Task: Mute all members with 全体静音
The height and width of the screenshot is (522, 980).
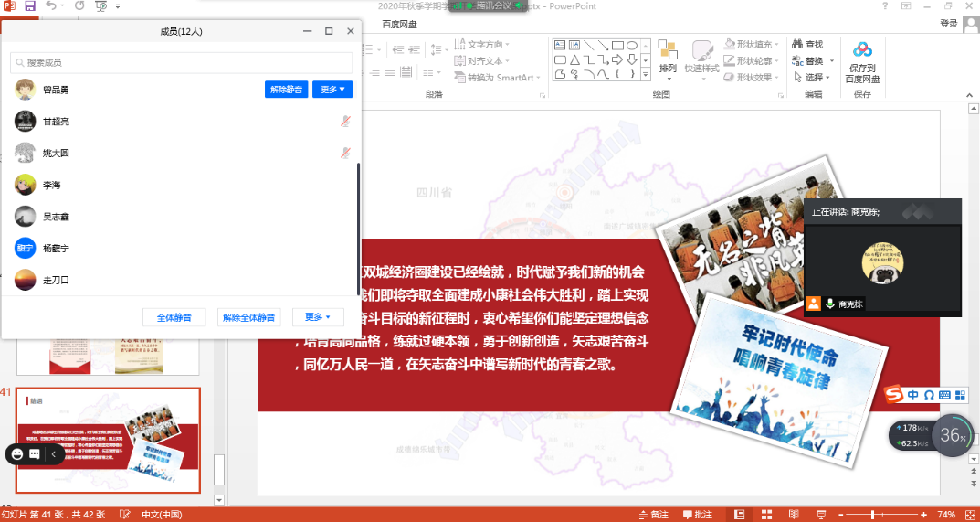Action: pos(174,317)
